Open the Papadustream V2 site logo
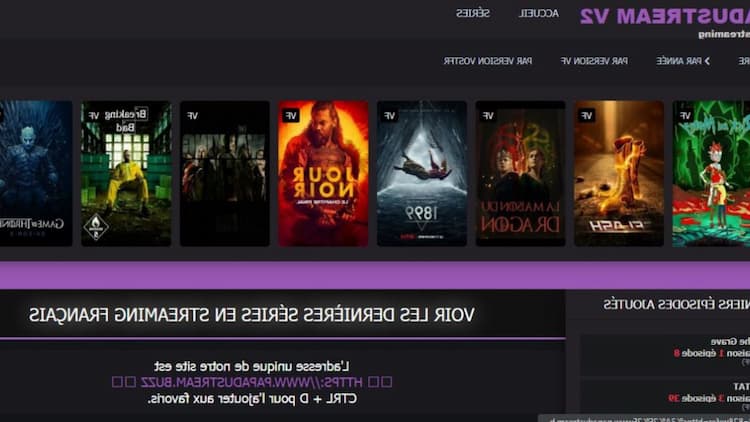750x422 pixels. coord(665,16)
